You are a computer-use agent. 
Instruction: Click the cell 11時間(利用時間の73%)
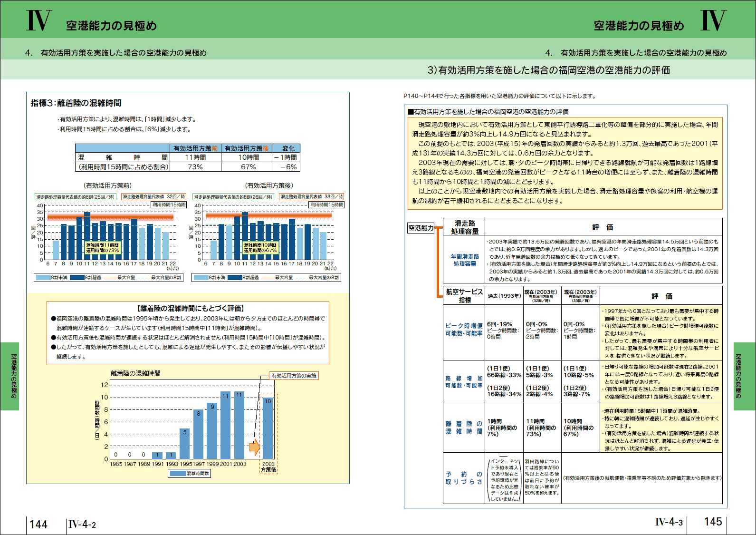click(542, 428)
